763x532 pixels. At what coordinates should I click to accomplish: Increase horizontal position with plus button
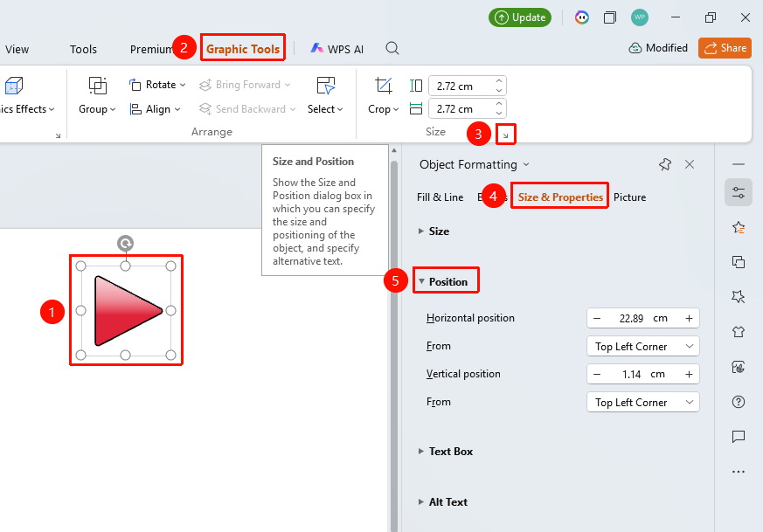[x=689, y=319]
